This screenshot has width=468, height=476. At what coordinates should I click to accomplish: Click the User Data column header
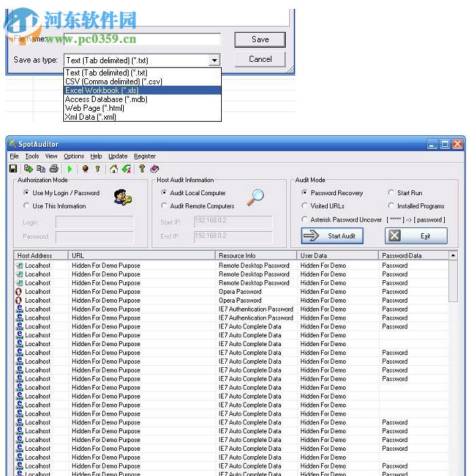point(337,255)
